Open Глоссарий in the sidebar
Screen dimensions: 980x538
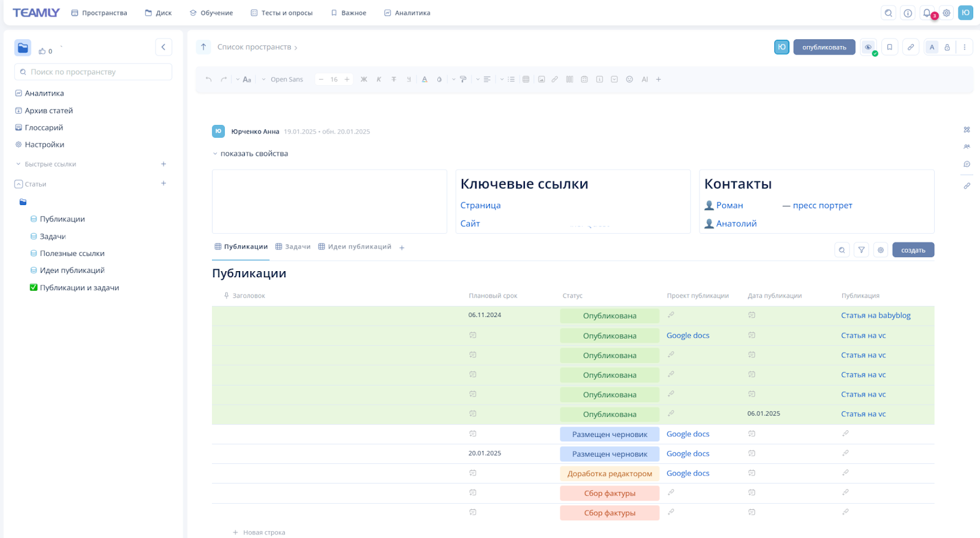point(39,127)
